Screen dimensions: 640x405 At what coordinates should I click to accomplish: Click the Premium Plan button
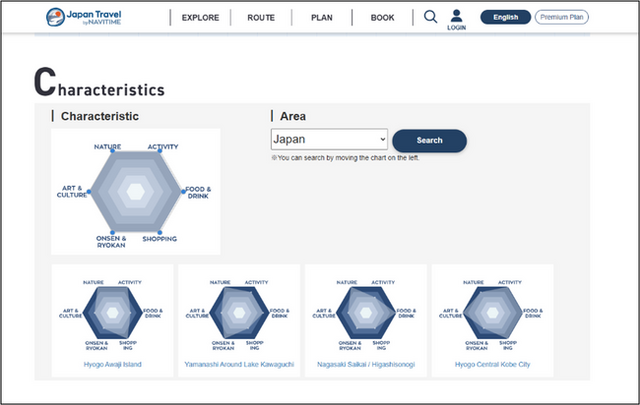[x=562, y=17]
